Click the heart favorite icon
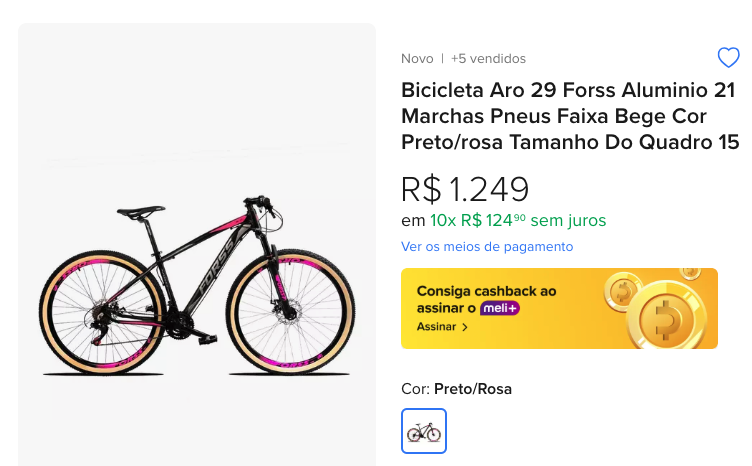 (x=728, y=57)
